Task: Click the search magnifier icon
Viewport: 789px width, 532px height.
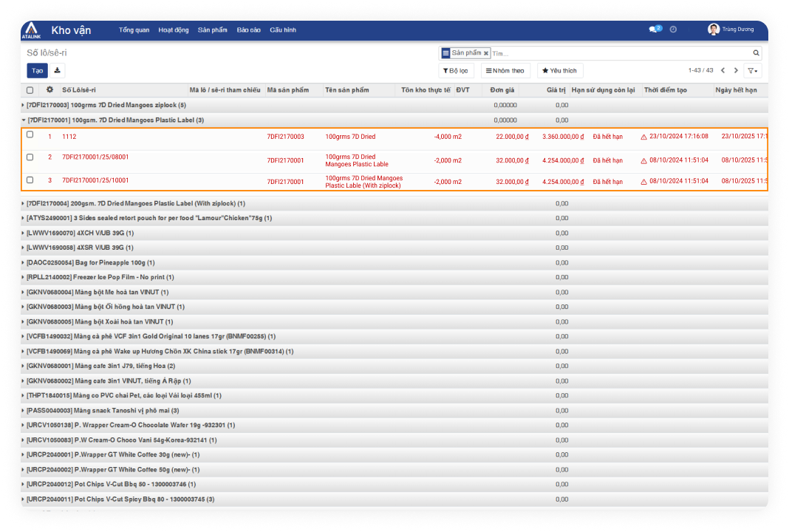Action: pos(756,53)
